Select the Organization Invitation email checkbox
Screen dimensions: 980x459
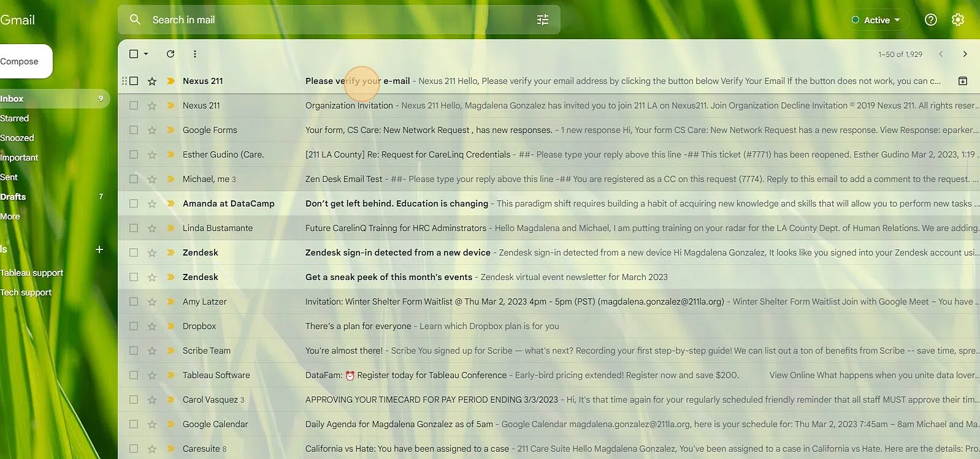click(134, 105)
